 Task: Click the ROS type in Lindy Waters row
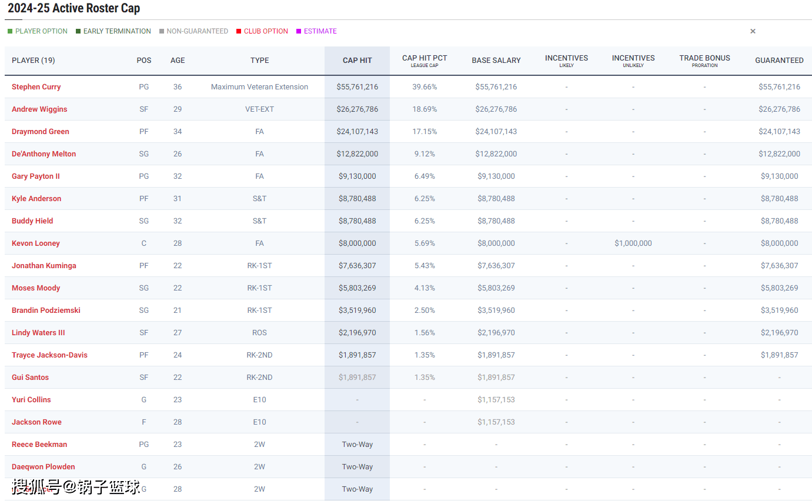(x=259, y=332)
